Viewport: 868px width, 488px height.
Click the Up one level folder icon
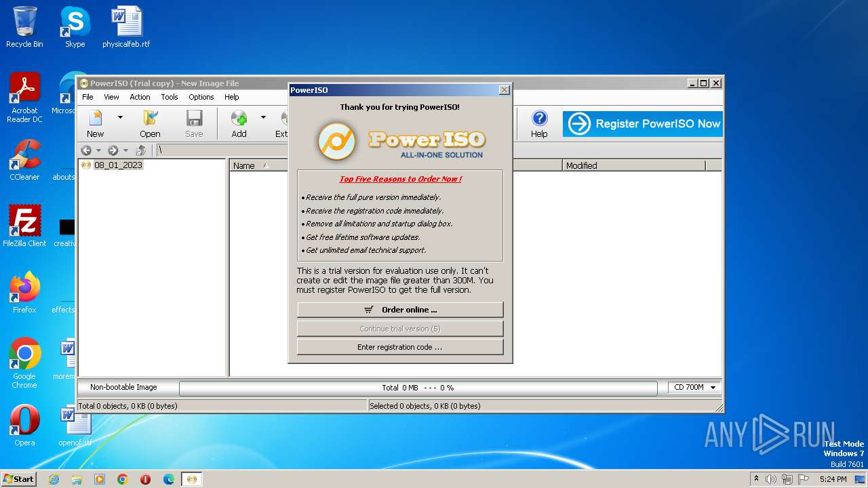141,150
